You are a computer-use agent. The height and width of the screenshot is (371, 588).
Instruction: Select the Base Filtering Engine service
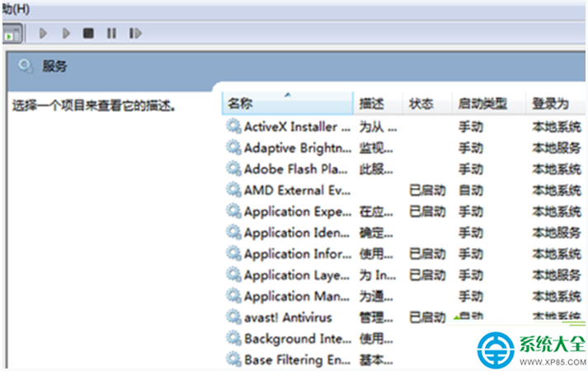(350, 359)
